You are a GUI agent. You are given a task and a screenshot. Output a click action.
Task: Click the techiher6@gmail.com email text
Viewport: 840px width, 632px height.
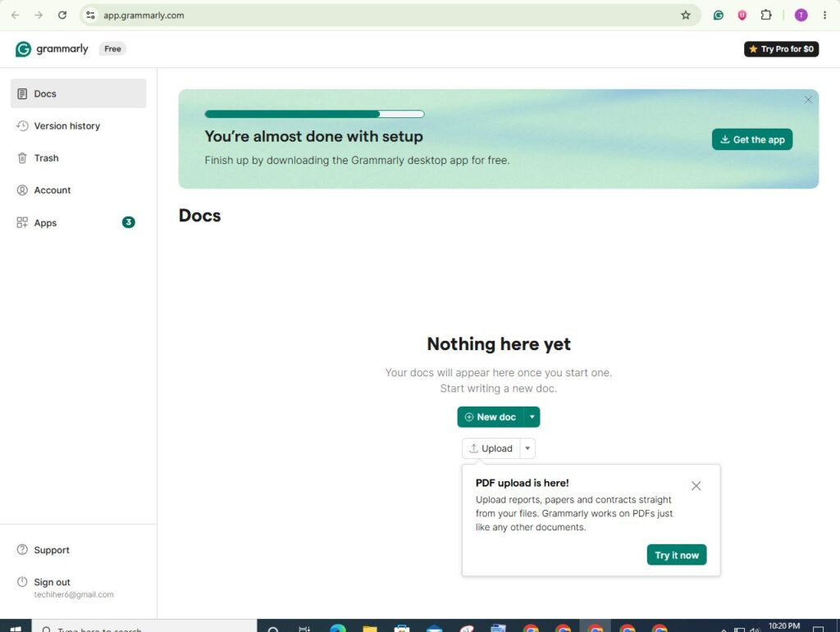[x=74, y=594]
